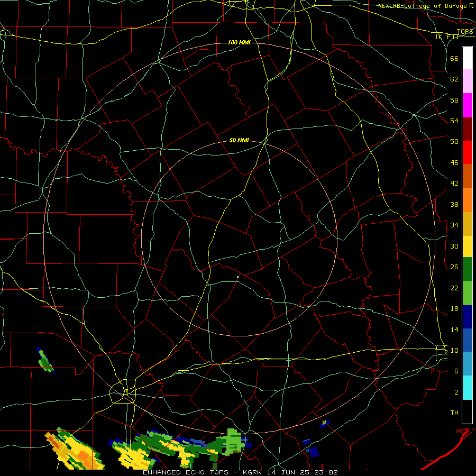Click the legend value "10"
This screenshot has width=476, height=476.
[x=454, y=351]
